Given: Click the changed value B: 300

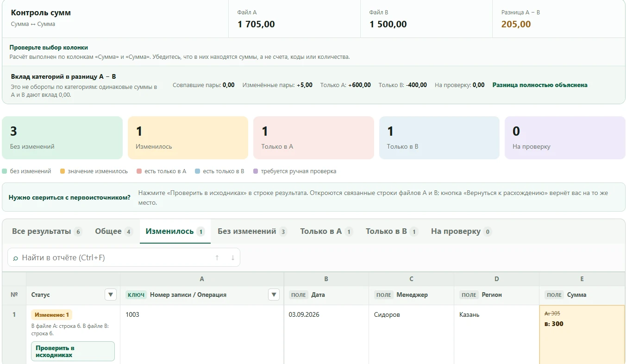Looking at the screenshot, I should tap(554, 324).
